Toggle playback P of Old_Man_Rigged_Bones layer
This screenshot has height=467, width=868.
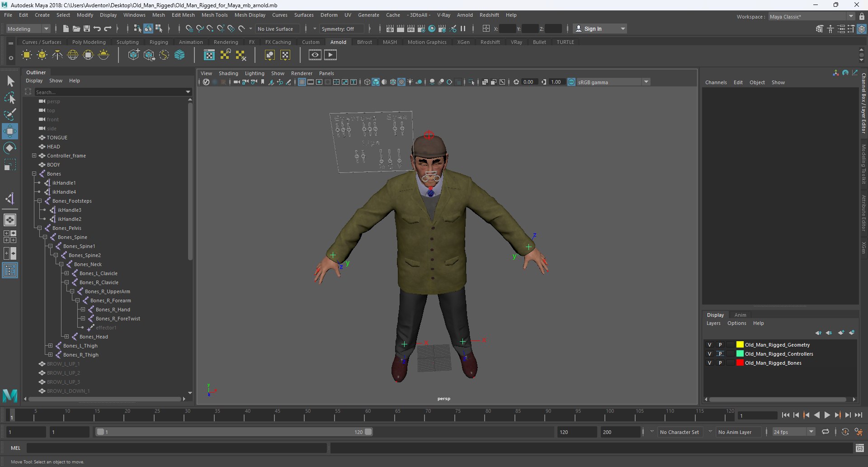point(720,363)
